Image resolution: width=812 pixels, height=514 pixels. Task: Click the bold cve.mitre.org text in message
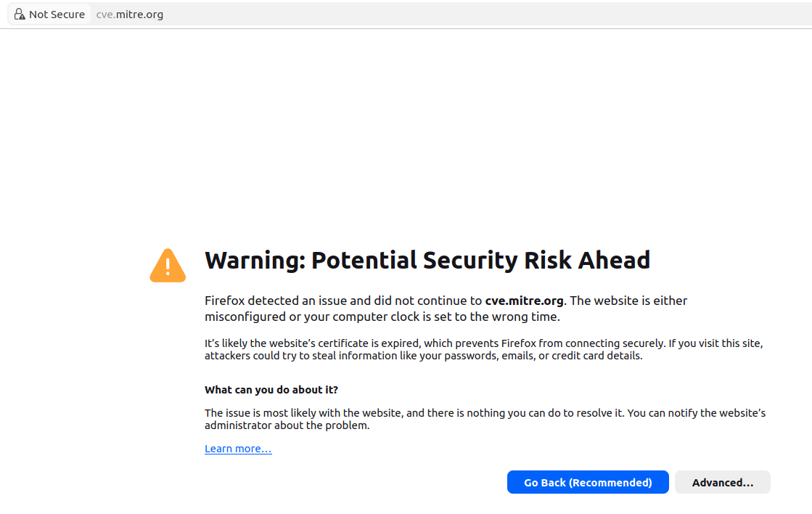pyautogui.click(x=524, y=301)
